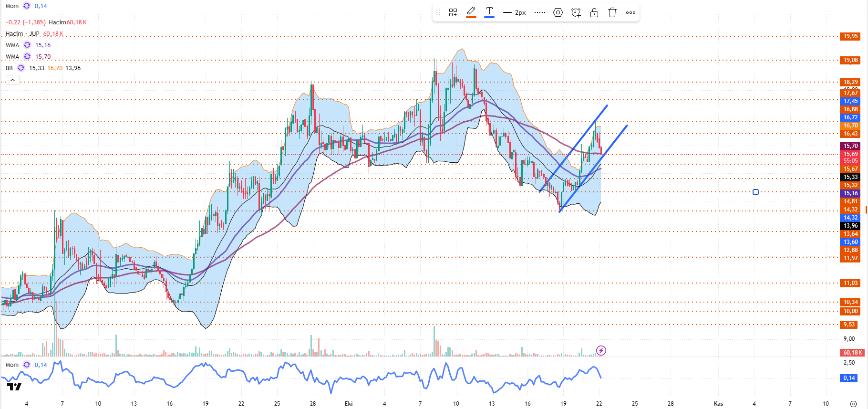
Task: Click the Eki month label on time axis
Action: [x=349, y=404]
